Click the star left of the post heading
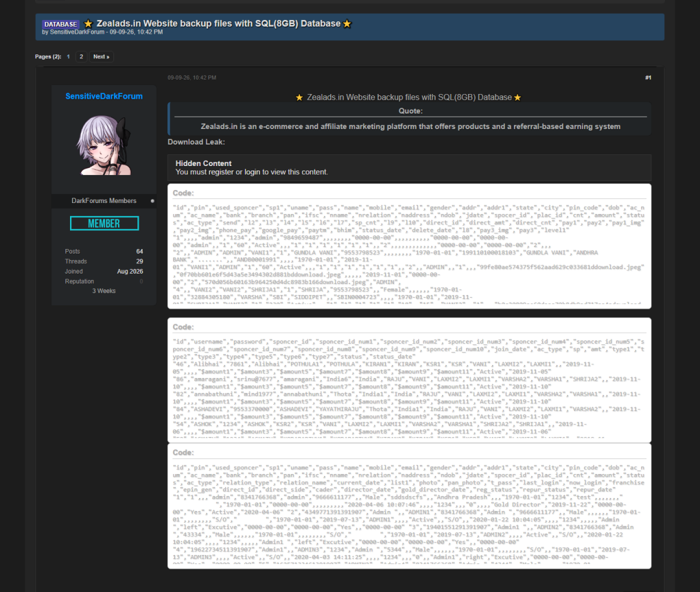 [299, 97]
